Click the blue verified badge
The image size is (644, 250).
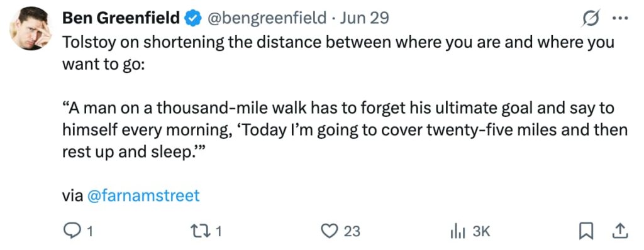pyautogui.click(x=192, y=18)
